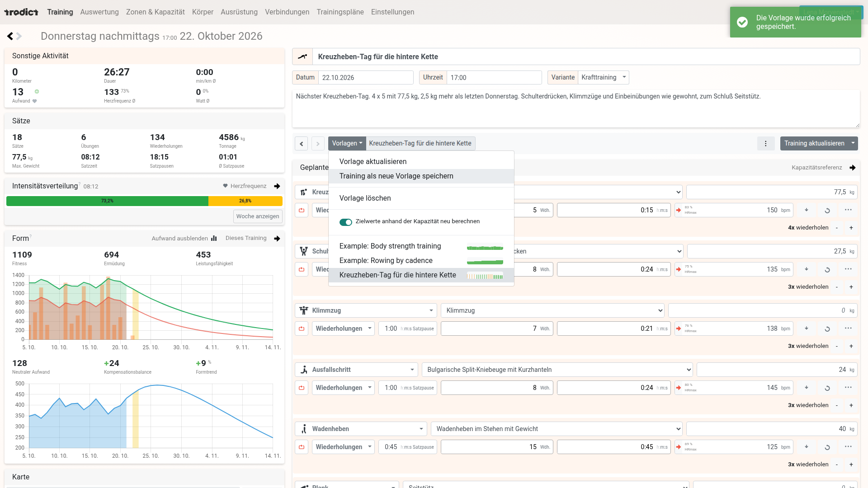868x488 pixels.
Task: Click the previous template arrow button beside Vorlagen
Action: tap(302, 144)
